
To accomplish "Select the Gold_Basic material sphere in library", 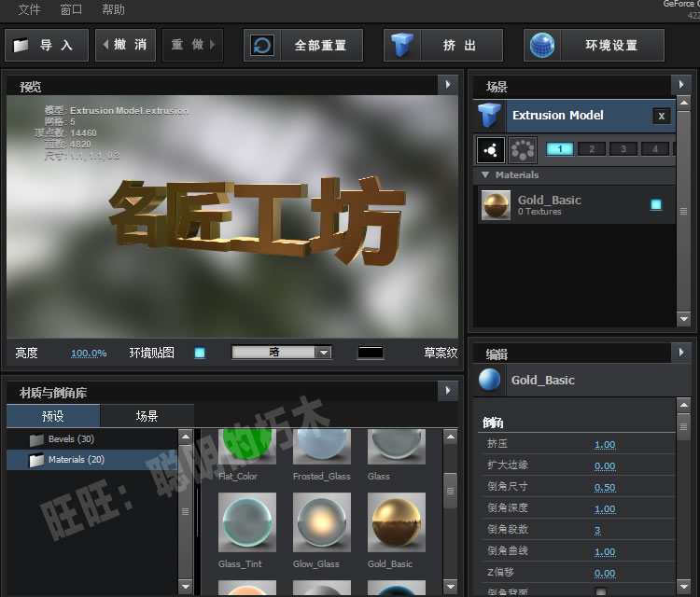I will coord(397,522).
